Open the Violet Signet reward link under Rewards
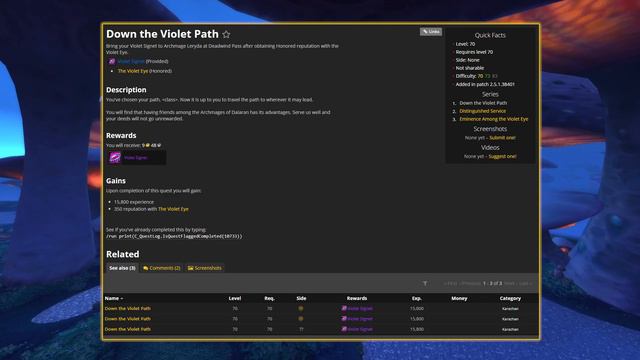 coord(136,158)
